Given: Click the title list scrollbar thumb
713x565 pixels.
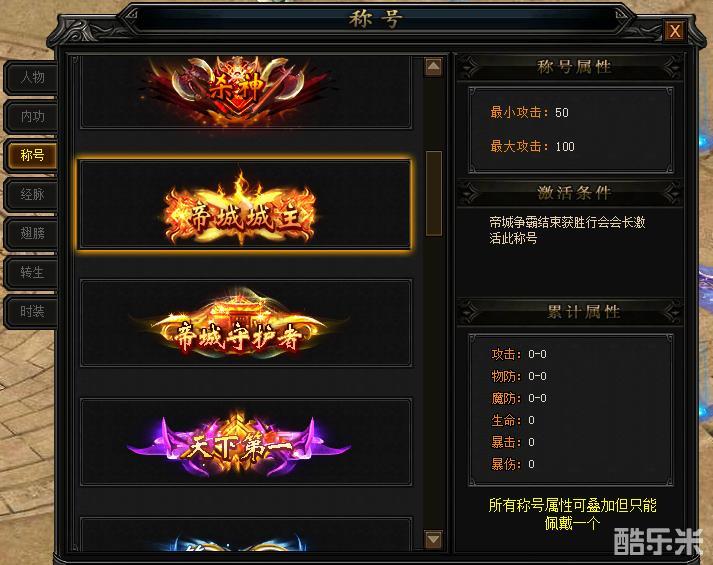Looking at the screenshot, I should [x=434, y=194].
